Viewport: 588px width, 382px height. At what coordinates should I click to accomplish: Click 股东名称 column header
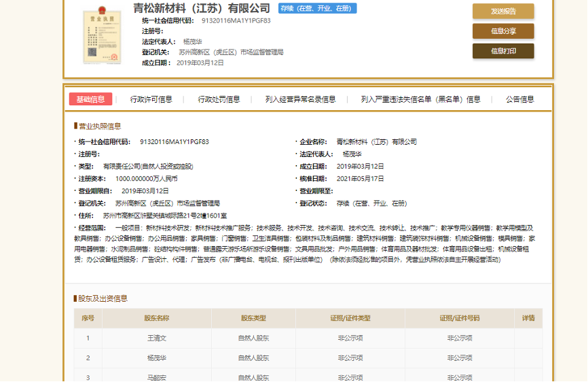tap(157, 318)
